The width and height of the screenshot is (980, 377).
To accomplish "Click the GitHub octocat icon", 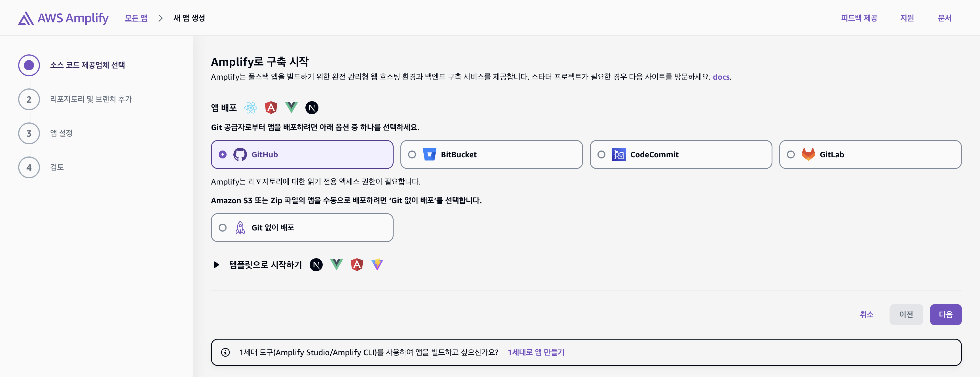I will [x=240, y=154].
